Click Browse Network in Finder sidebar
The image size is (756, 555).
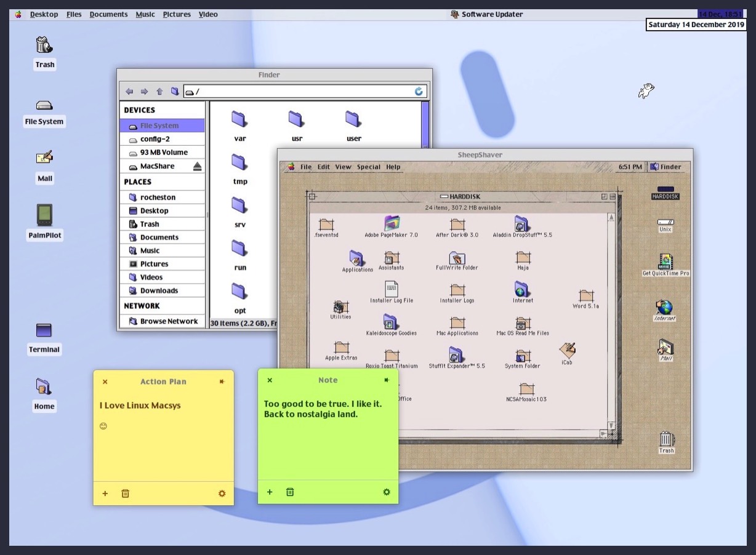click(163, 321)
